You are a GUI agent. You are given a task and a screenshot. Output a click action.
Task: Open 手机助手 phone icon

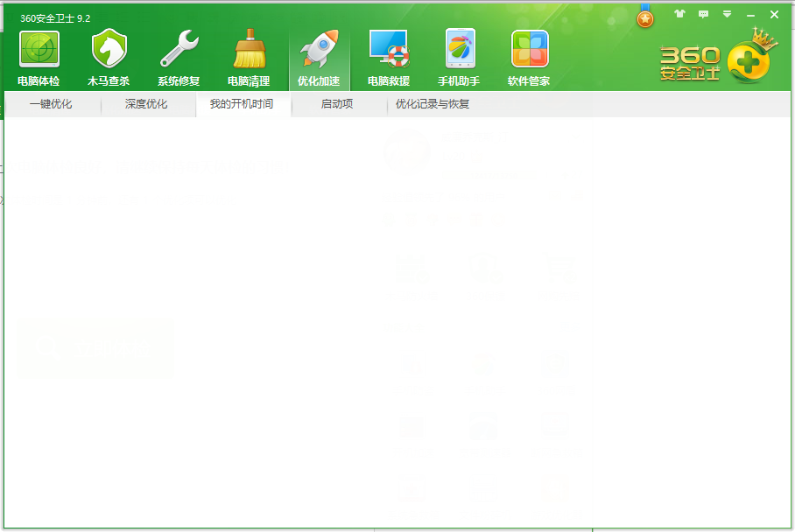(460, 49)
